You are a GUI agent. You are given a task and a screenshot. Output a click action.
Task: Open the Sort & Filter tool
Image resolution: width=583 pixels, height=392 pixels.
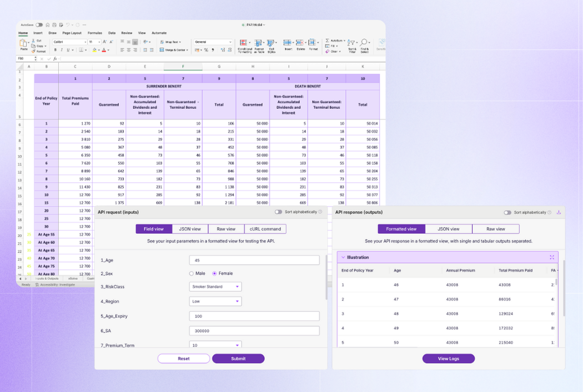352,43
